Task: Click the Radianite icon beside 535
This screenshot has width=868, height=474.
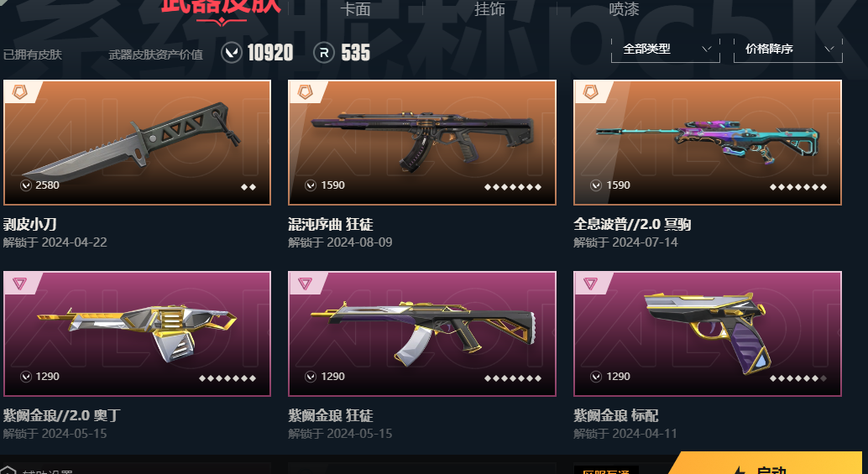Action: 324,53
